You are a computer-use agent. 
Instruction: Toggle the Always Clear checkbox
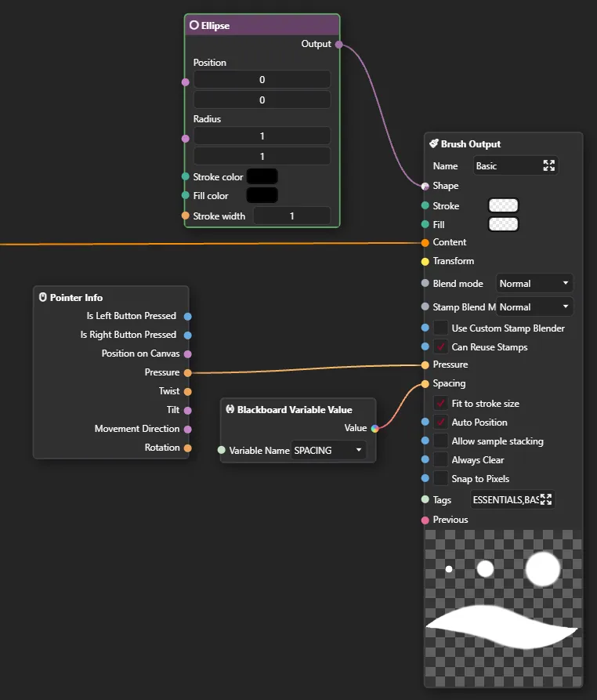[442, 460]
